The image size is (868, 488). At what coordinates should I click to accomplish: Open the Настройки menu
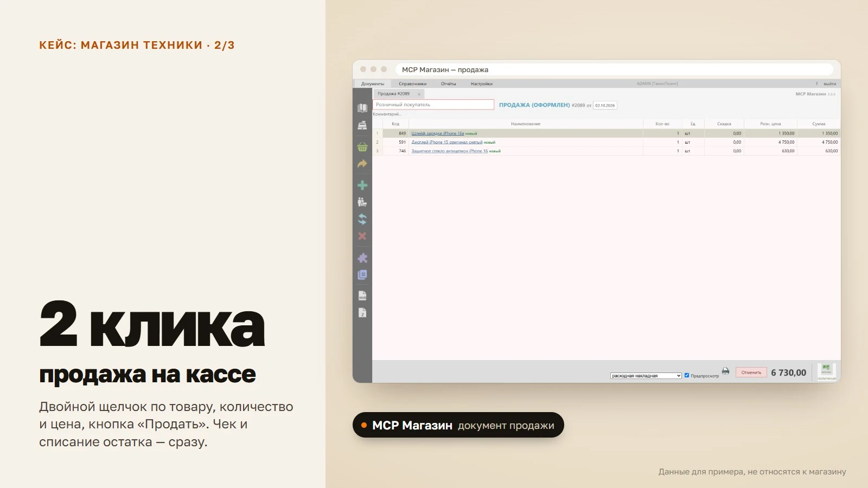pyautogui.click(x=482, y=84)
